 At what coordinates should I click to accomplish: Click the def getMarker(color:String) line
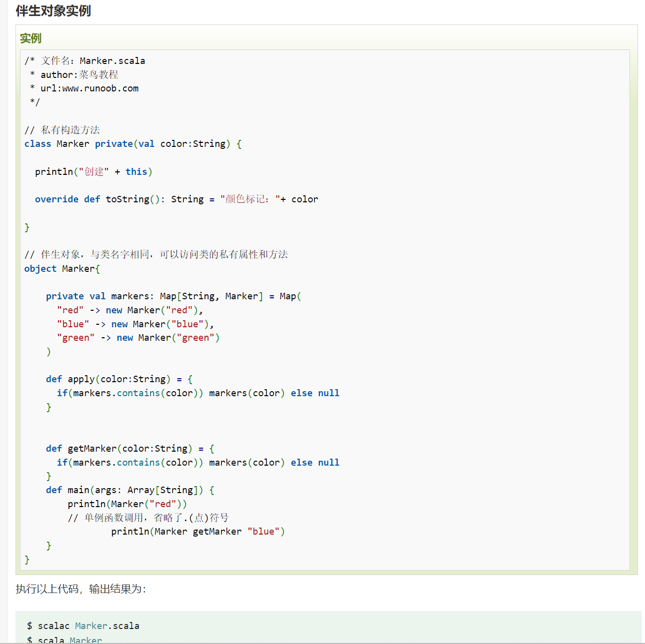[x=130, y=449]
